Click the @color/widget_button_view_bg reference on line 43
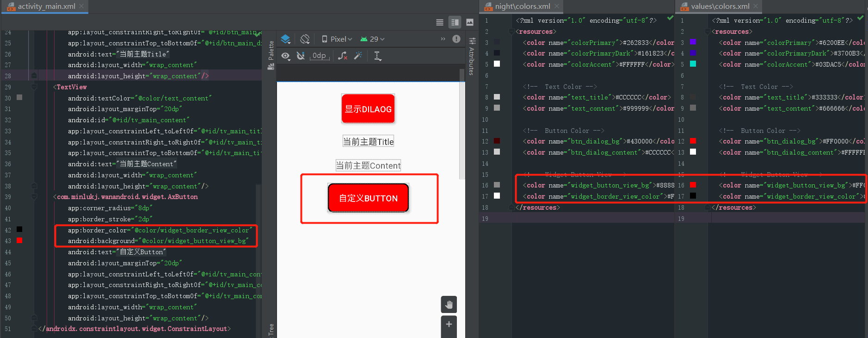The height and width of the screenshot is (338, 868). pos(193,241)
